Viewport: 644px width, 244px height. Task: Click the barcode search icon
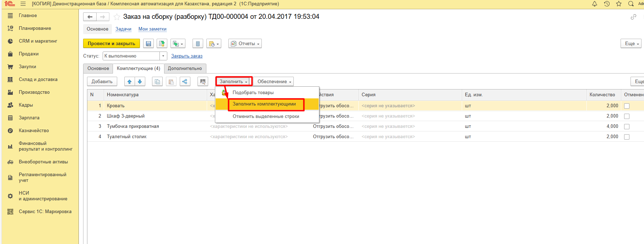203,82
